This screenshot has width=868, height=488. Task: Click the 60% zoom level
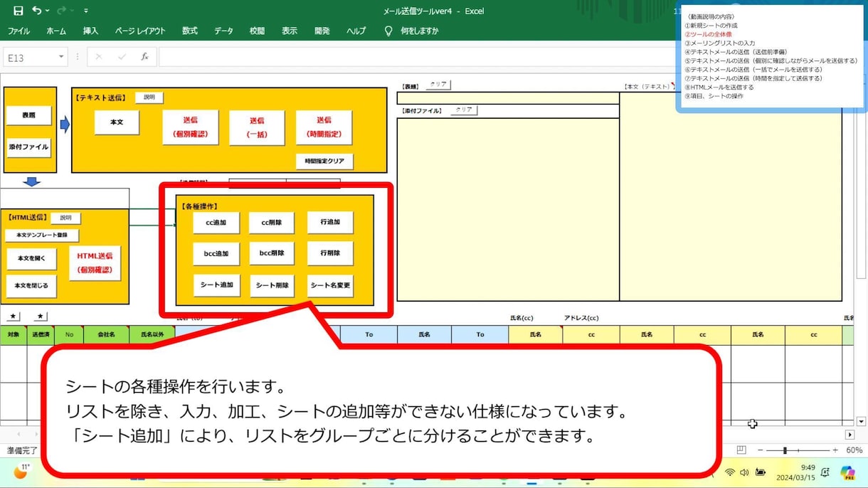(x=854, y=450)
